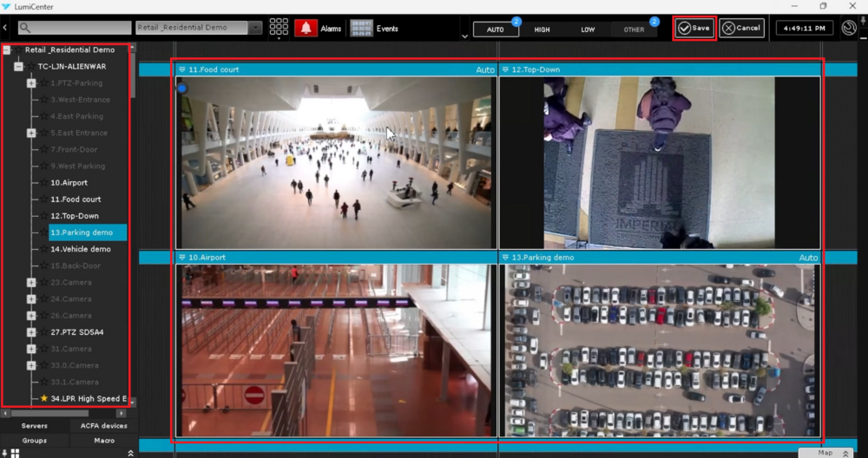The width and height of the screenshot is (868, 458).
Task: Click the red Alarms bell icon
Action: click(x=306, y=29)
